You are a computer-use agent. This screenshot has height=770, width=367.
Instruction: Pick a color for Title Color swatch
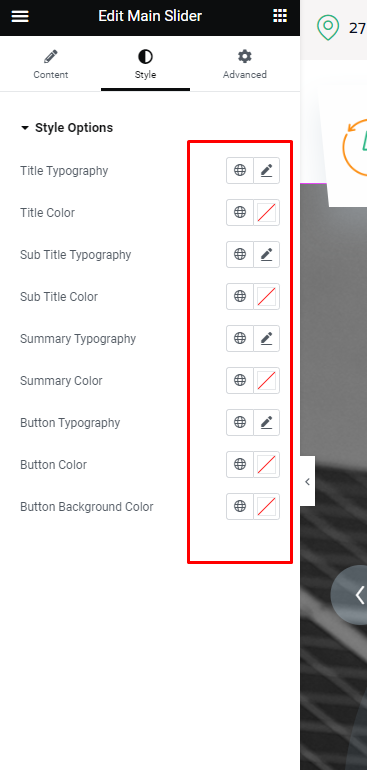tap(266, 212)
